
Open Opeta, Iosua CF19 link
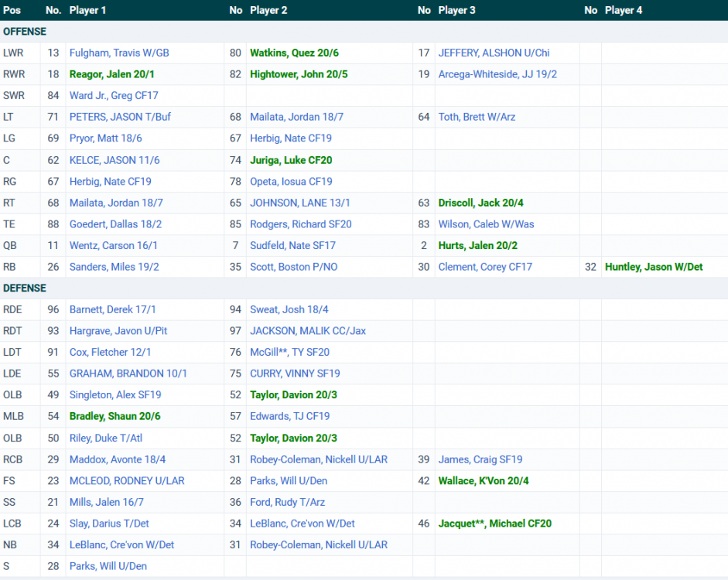(291, 182)
